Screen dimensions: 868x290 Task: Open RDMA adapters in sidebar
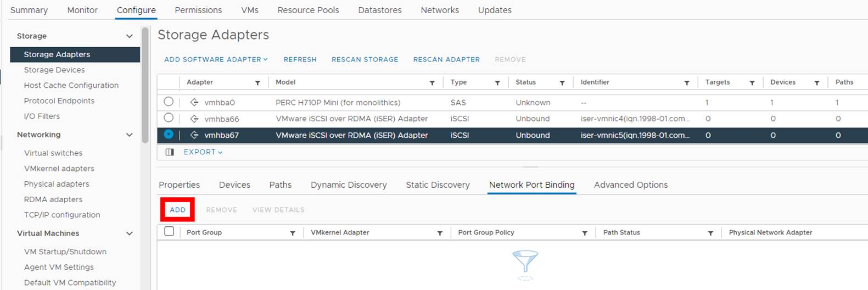(x=53, y=199)
